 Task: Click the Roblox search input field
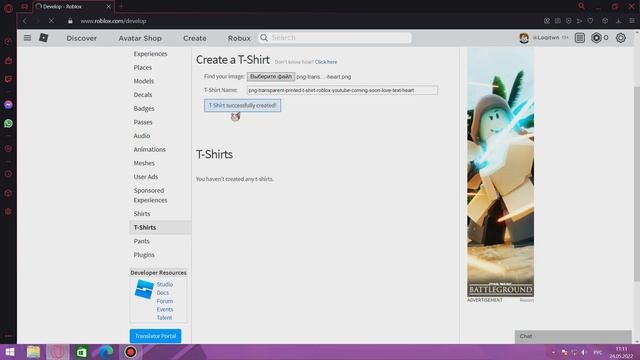(x=340, y=38)
